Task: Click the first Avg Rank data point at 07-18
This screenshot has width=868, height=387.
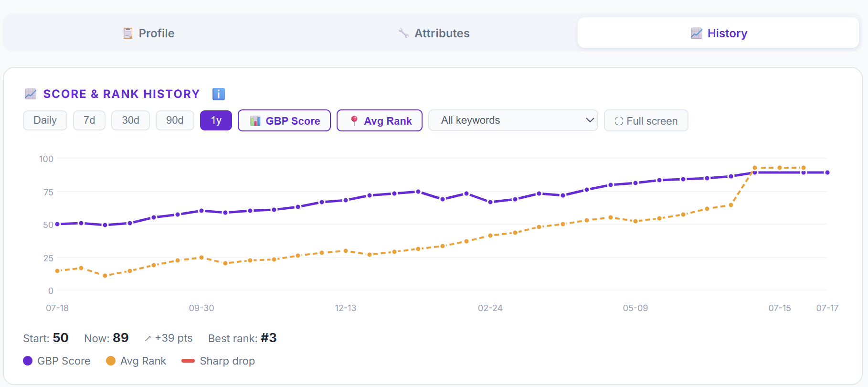Action: tap(57, 271)
